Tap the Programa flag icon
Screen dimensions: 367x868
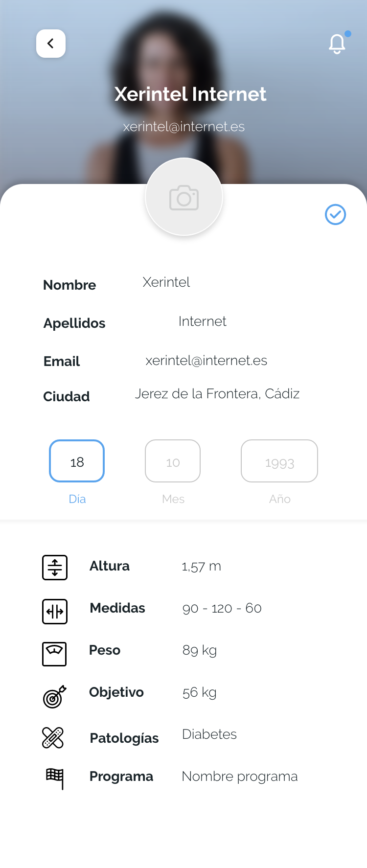pyautogui.click(x=55, y=778)
